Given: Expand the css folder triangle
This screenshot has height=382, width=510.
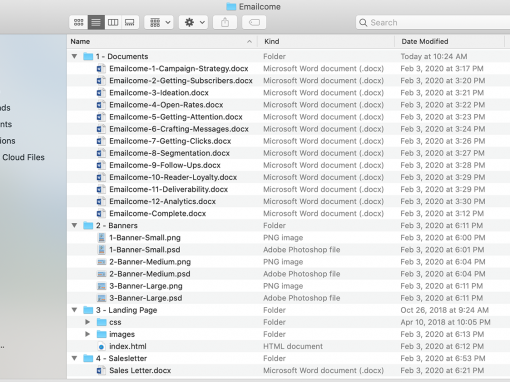Looking at the screenshot, I should 87,322.
